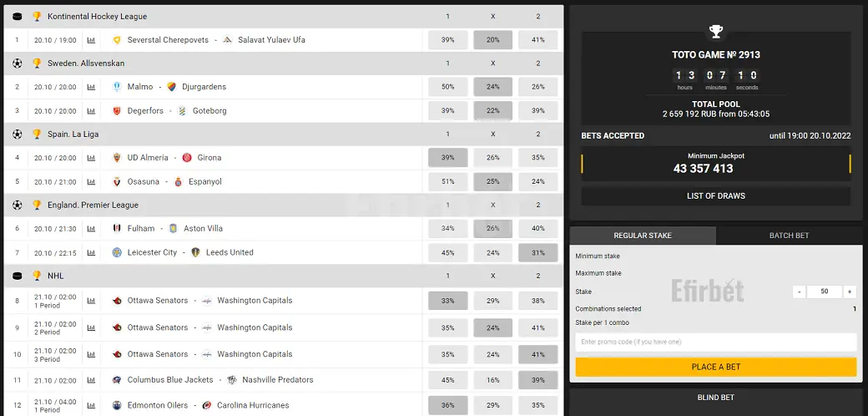868x416 pixels.
Task: Open the List of Draws
Action: pos(716,196)
